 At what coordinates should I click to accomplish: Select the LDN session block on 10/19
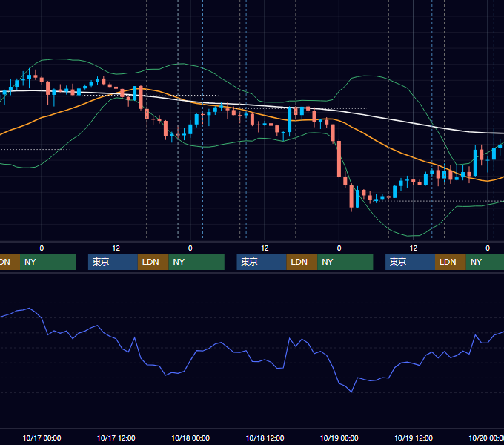(451, 262)
